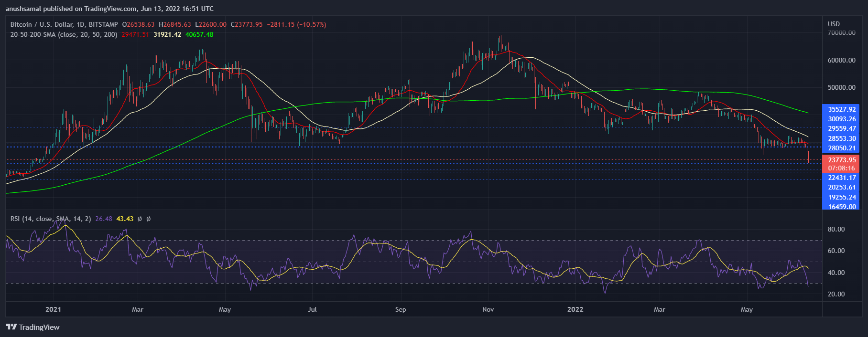Click the Sep label on time axis
Screen dimensions: 868x337
point(401,309)
